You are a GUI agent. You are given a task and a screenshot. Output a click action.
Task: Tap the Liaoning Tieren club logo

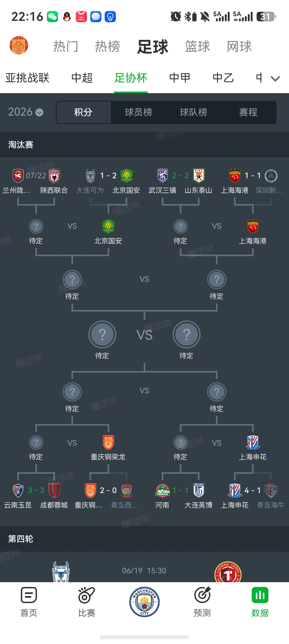coord(228,572)
